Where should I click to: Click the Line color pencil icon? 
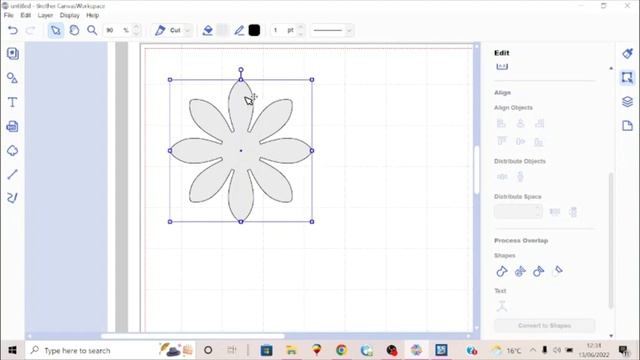click(239, 30)
